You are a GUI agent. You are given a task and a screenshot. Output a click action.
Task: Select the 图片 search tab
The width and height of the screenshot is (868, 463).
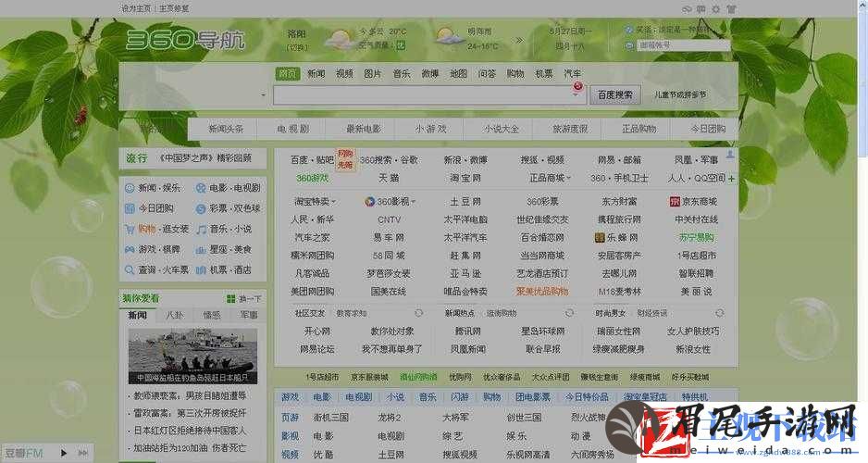point(373,74)
